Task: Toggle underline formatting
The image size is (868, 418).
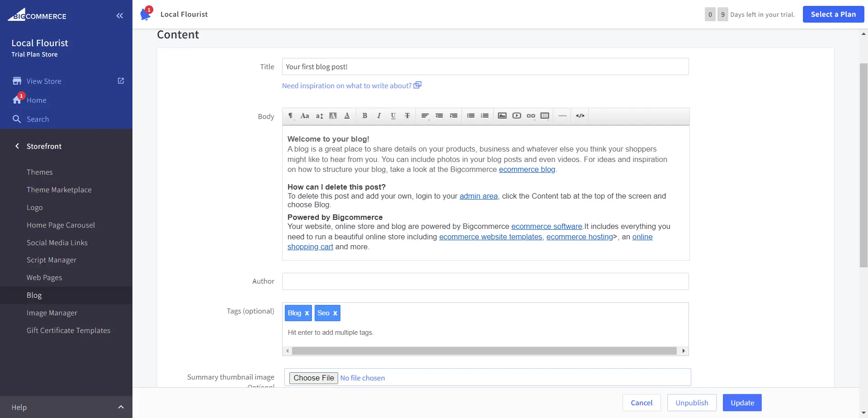Action: [x=393, y=116]
